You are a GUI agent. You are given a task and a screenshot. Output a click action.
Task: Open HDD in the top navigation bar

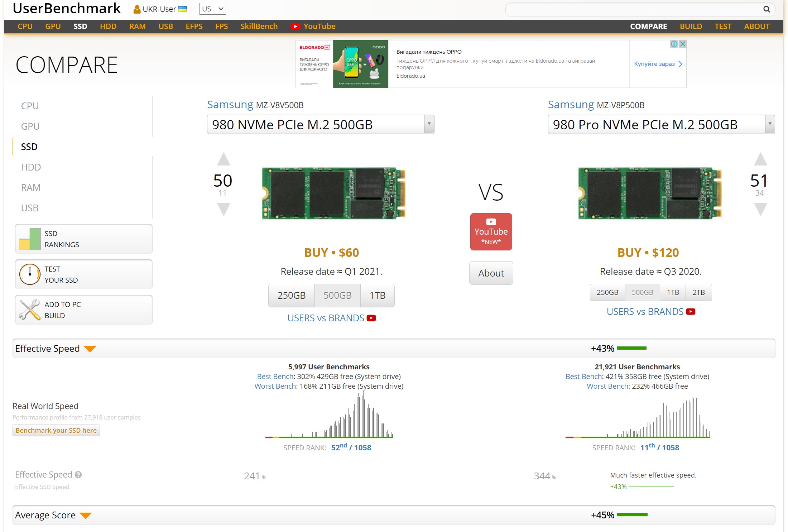pyautogui.click(x=108, y=27)
